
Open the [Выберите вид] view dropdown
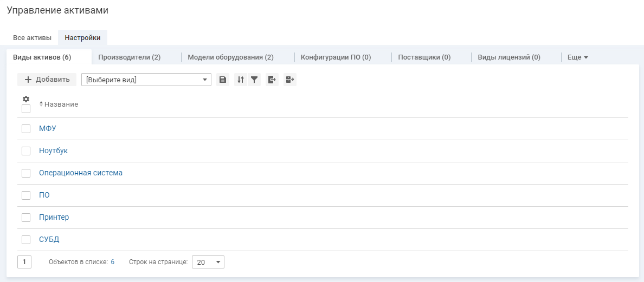click(146, 80)
